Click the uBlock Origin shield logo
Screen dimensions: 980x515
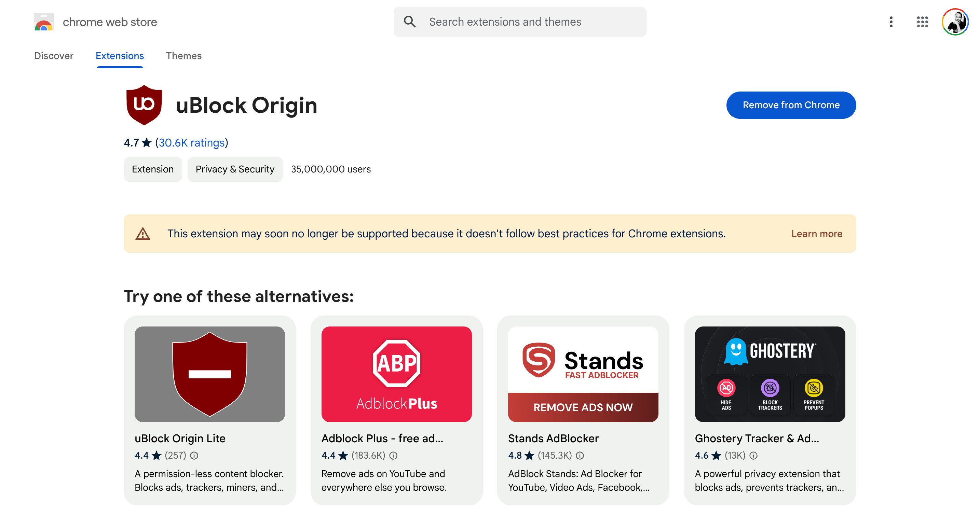click(x=144, y=105)
